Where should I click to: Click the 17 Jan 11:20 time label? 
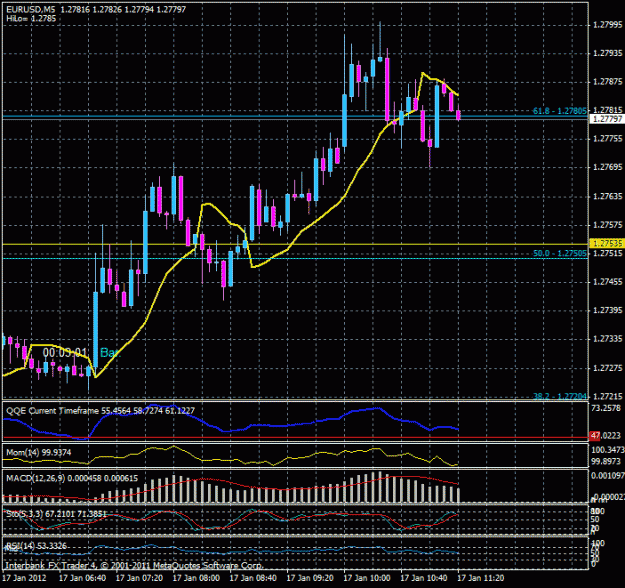pyautogui.click(x=481, y=578)
